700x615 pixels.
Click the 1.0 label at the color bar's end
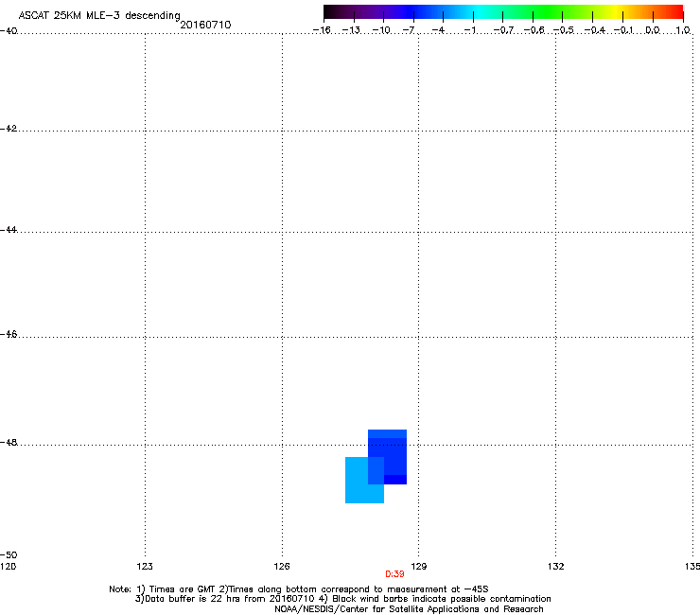click(683, 30)
